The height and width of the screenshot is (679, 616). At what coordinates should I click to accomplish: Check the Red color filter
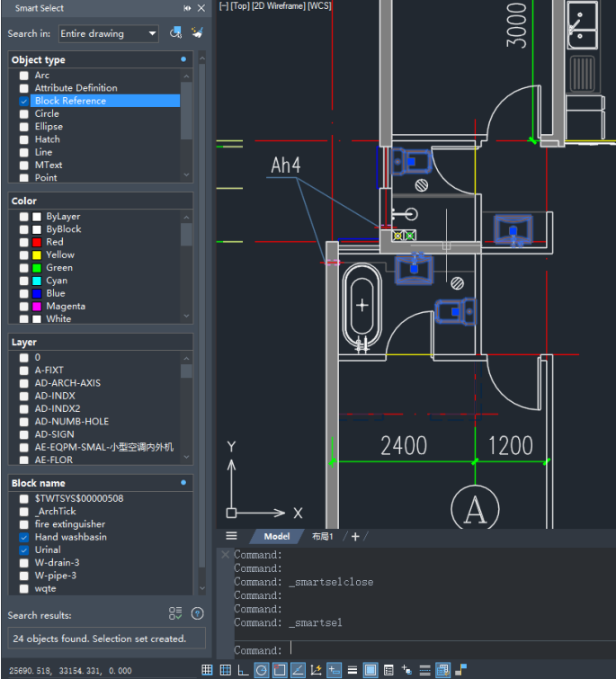[x=24, y=242]
